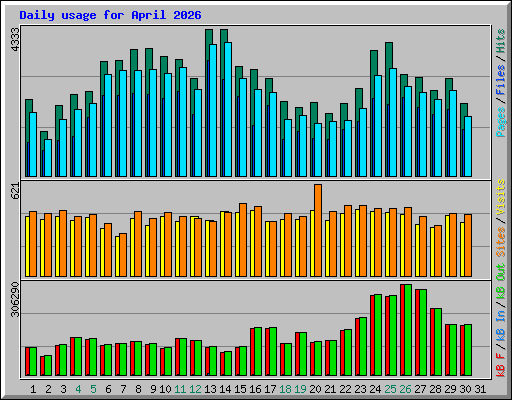The image size is (512, 400).
Task: Click day 27 on the date axis
Action: (x=420, y=389)
